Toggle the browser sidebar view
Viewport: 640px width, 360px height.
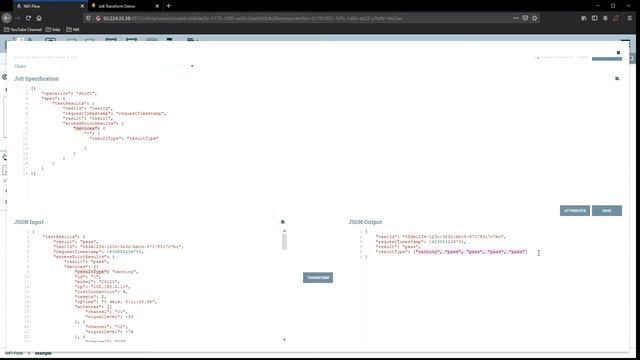595,18
